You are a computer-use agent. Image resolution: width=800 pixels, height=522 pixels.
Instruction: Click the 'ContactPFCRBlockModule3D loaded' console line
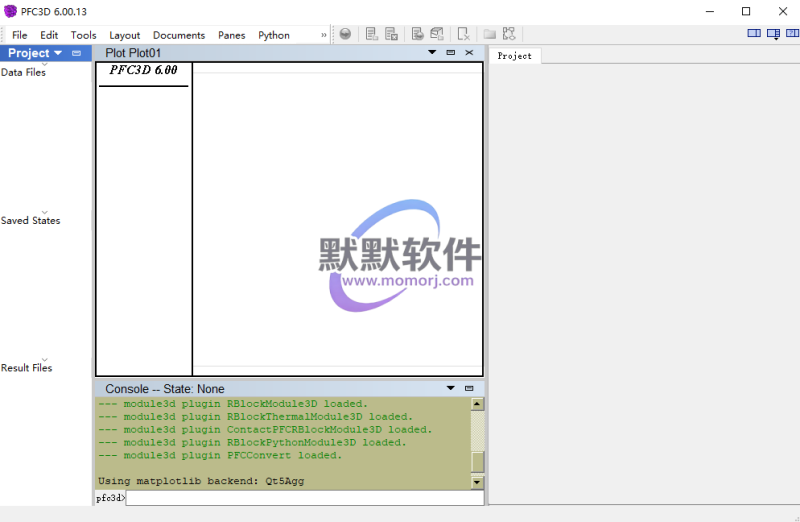[x=265, y=430]
